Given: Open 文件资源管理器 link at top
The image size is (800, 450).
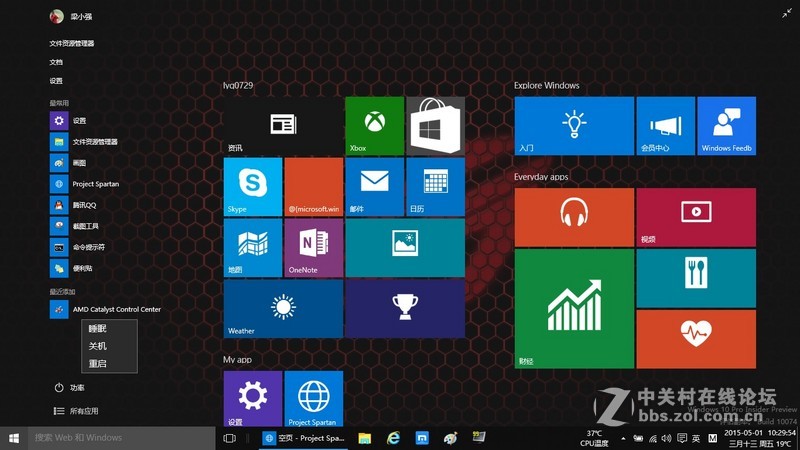Looking at the screenshot, I should click(x=72, y=43).
